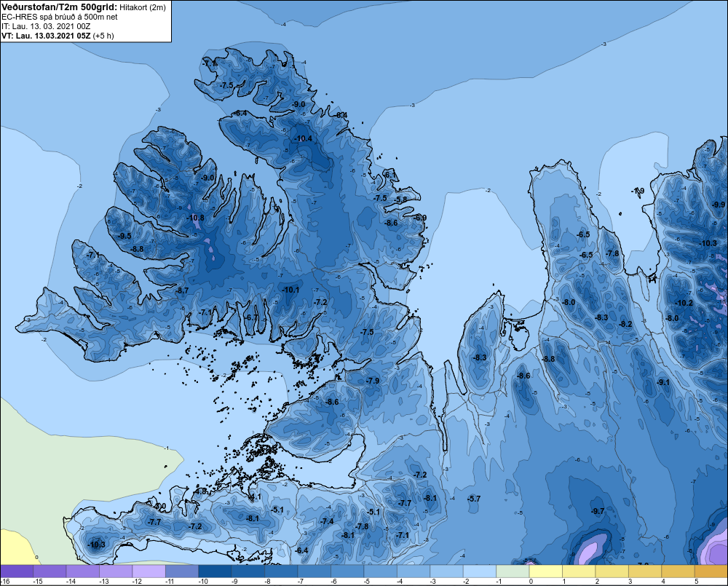Click the "-6.9" temperature label
The width and height of the screenshot is (728, 586).
pos(420,218)
